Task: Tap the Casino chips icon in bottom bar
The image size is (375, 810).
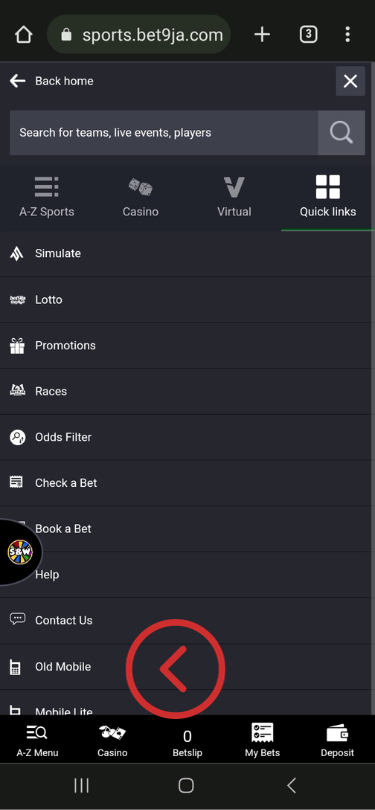Action: (112, 733)
